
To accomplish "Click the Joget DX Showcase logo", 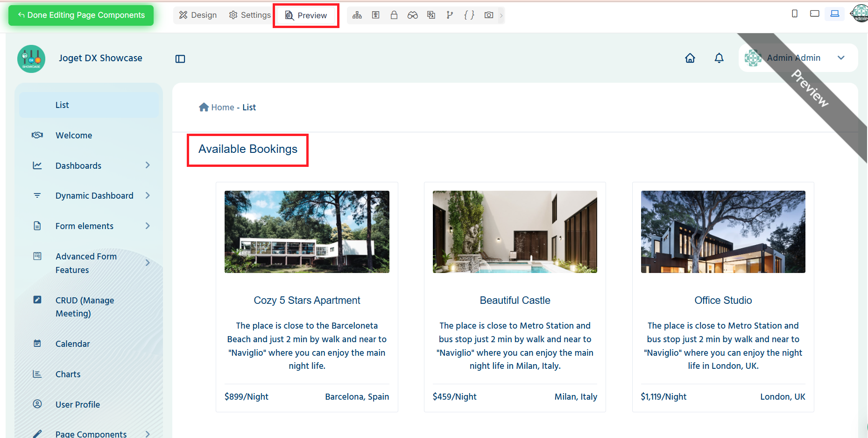I will click(x=31, y=58).
